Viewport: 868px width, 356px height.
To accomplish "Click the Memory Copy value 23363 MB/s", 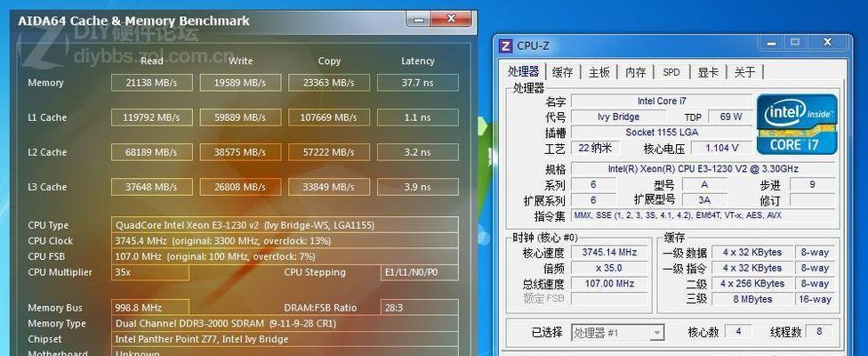I will point(329,83).
